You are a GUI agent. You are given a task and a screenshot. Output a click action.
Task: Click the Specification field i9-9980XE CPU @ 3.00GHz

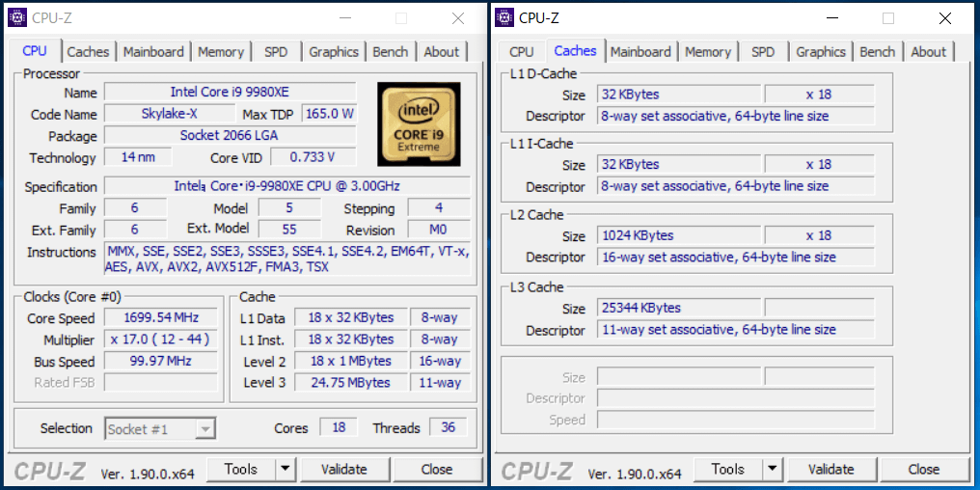click(287, 186)
